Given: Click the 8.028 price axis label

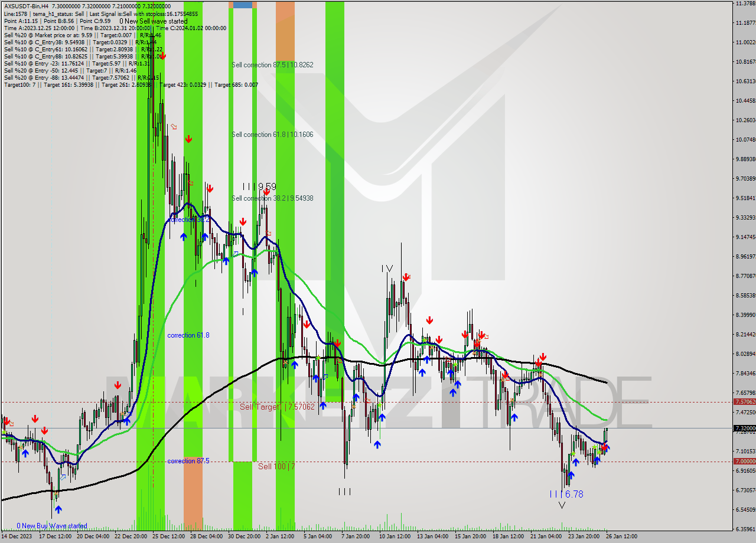Looking at the screenshot, I should pos(745,354).
